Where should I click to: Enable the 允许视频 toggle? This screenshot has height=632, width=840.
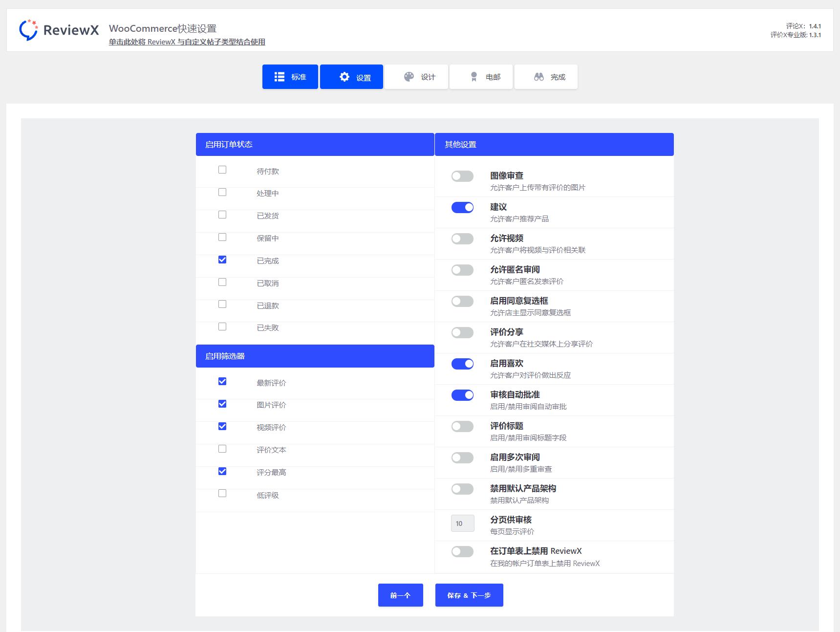462,239
